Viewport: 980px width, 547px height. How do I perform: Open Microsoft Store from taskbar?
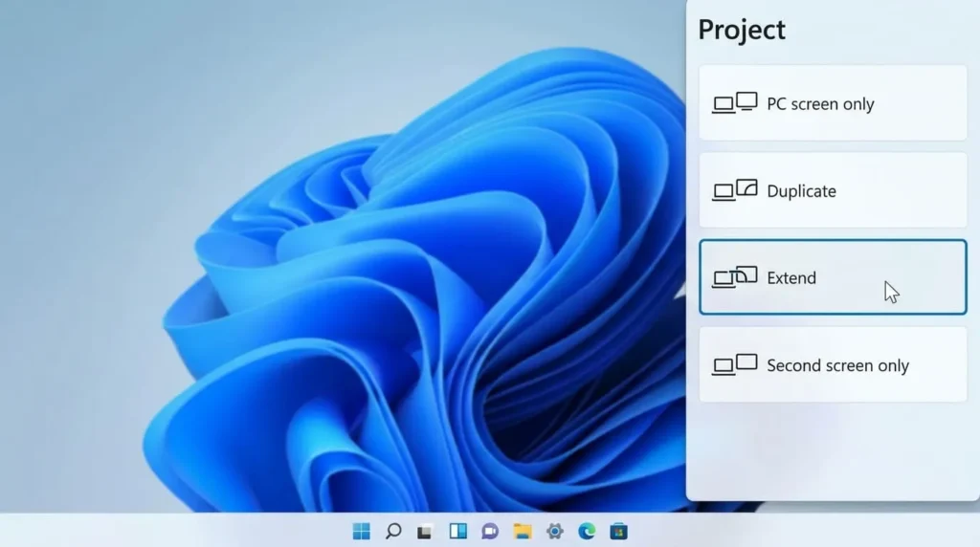click(619, 532)
